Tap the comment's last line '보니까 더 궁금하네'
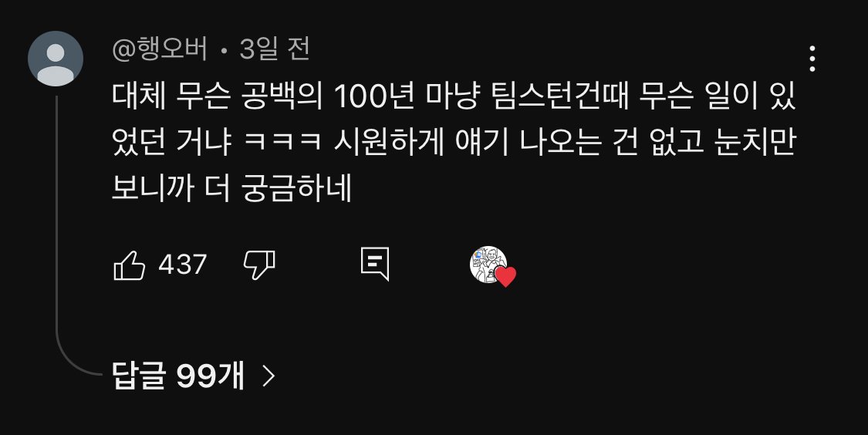The image size is (868, 435). point(232,189)
